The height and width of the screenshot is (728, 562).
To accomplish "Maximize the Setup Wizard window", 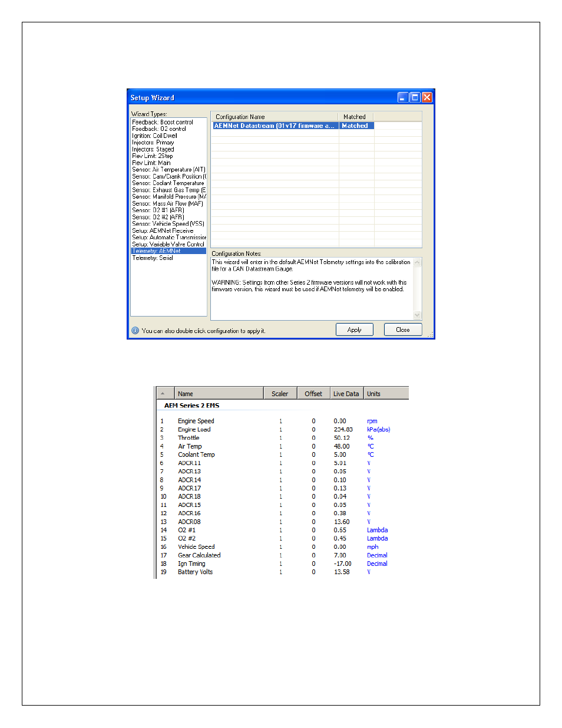I will click(x=415, y=97).
